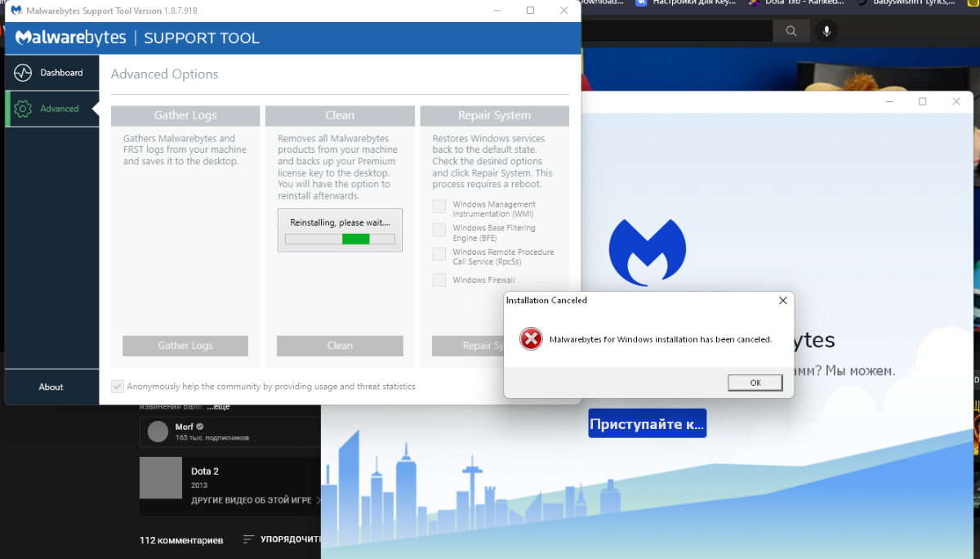Click the Repair System button
The width and height of the screenshot is (980, 559).
point(468,346)
